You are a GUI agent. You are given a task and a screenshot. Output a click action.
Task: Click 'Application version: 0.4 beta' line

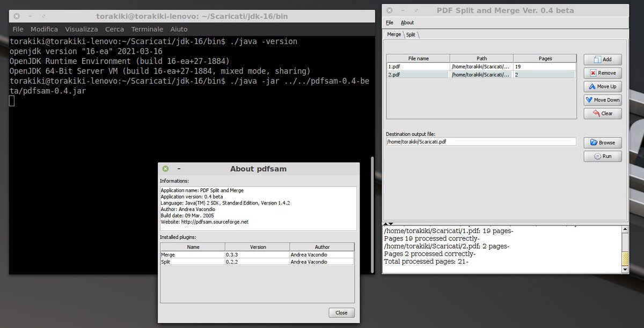click(x=192, y=196)
